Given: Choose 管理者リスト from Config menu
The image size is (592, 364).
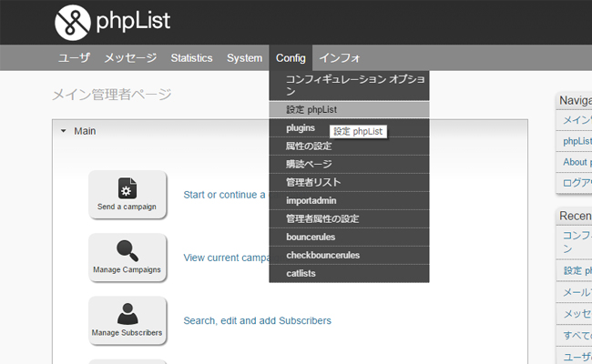Looking at the screenshot, I should click(x=349, y=182).
